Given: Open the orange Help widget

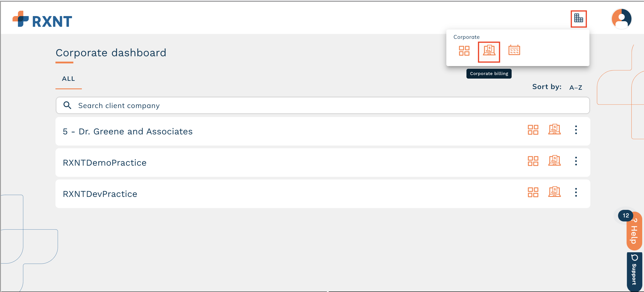Looking at the screenshot, I should click(x=634, y=231).
